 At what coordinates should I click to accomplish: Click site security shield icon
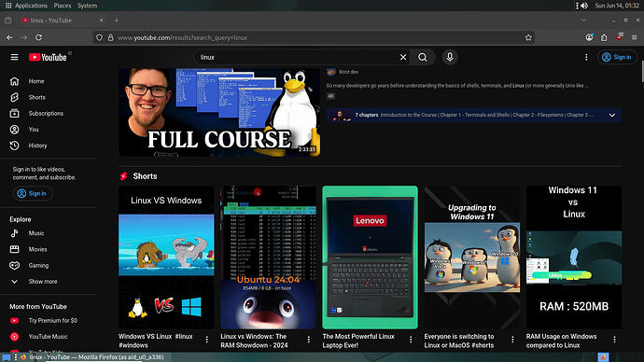99,37
